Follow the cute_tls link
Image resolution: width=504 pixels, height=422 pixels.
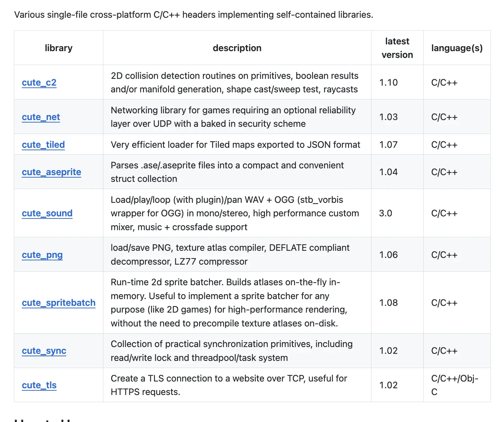(x=39, y=385)
